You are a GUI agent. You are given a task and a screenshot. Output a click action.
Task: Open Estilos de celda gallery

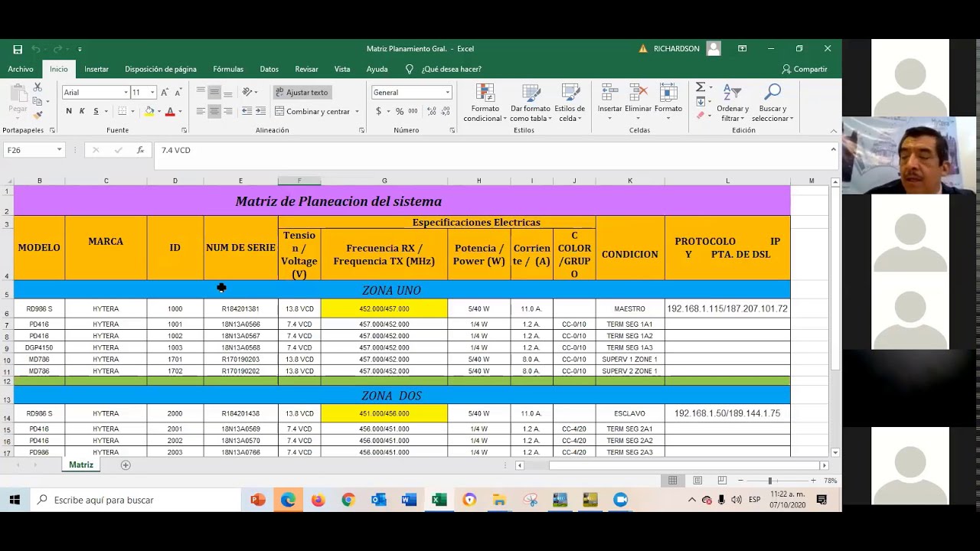point(570,102)
